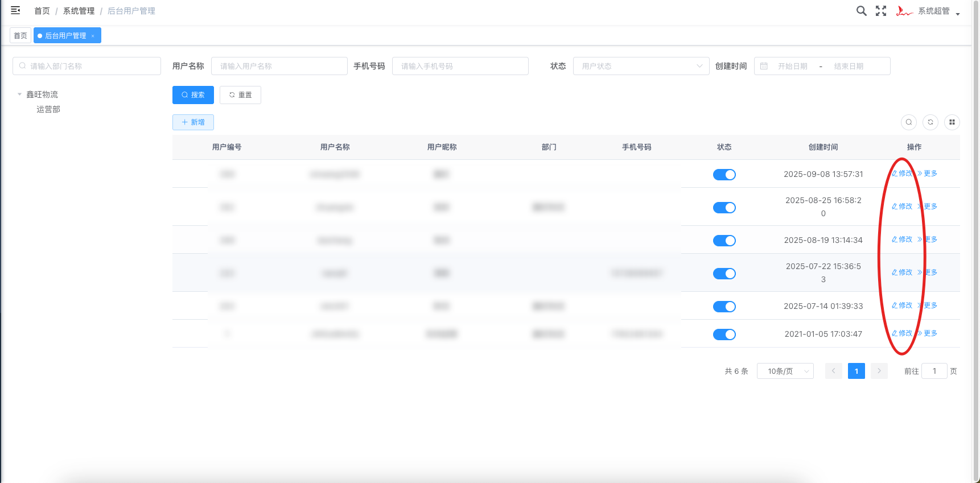Close the 后台用户管理 tab

(x=93, y=36)
